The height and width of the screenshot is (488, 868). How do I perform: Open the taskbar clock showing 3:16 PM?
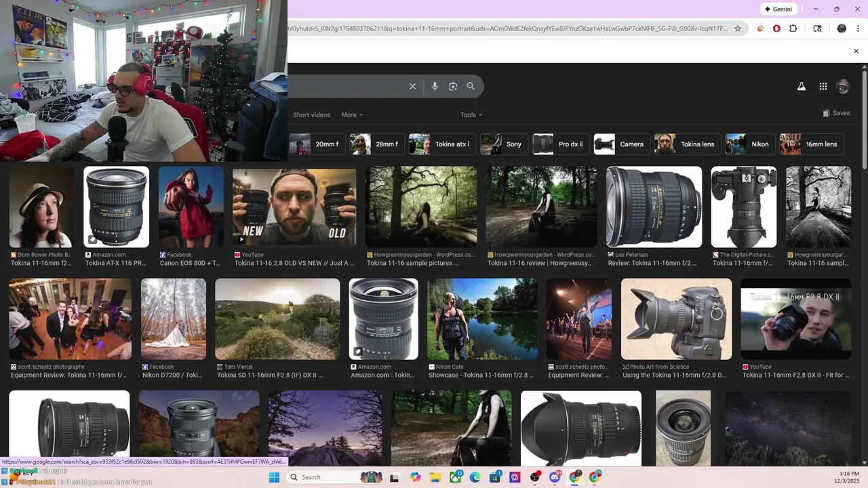click(x=849, y=477)
